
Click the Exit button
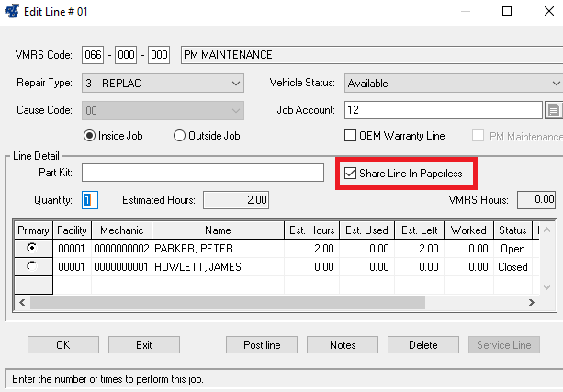[143, 345]
